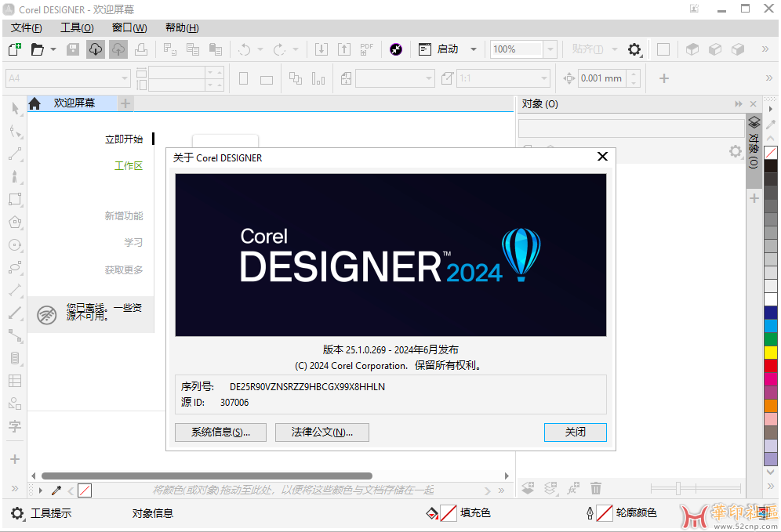
Task: Open the 工具(O) menu
Action: 77,28
